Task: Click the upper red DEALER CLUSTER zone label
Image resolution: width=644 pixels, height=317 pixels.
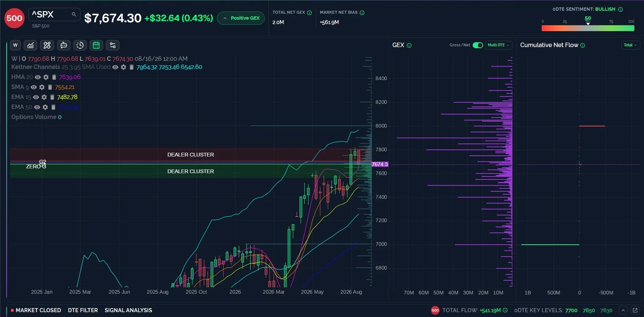Action: [x=191, y=155]
